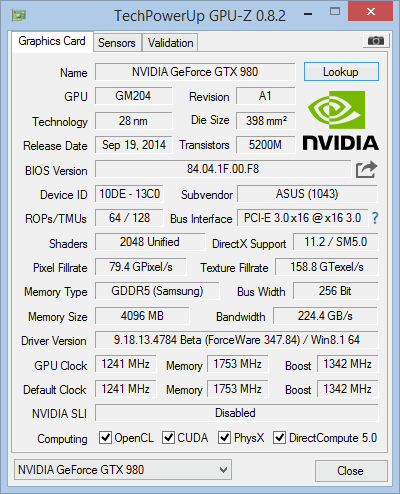Click the GPU Clock field 1241 MHz
The height and width of the screenshot is (494, 400).
(126, 364)
